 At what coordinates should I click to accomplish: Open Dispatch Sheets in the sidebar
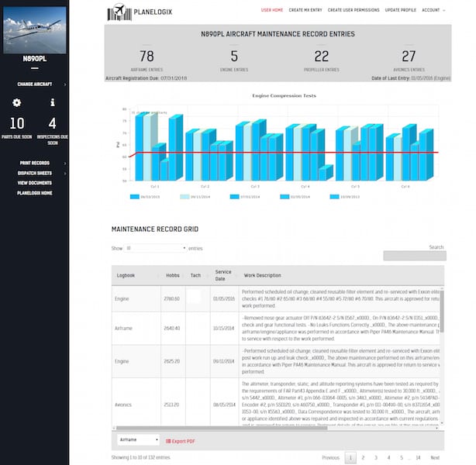pyautogui.click(x=35, y=173)
